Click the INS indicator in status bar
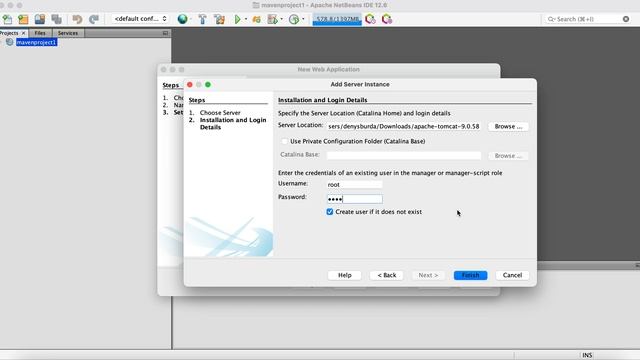 coord(587,355)
